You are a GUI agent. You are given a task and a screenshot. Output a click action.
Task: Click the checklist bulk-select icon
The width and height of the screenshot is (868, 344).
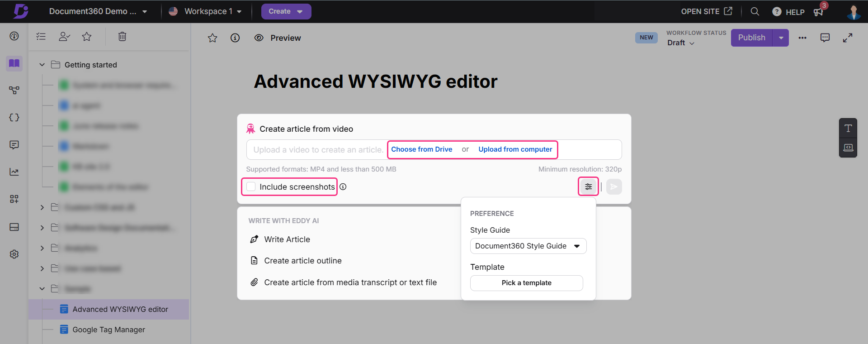41,37
